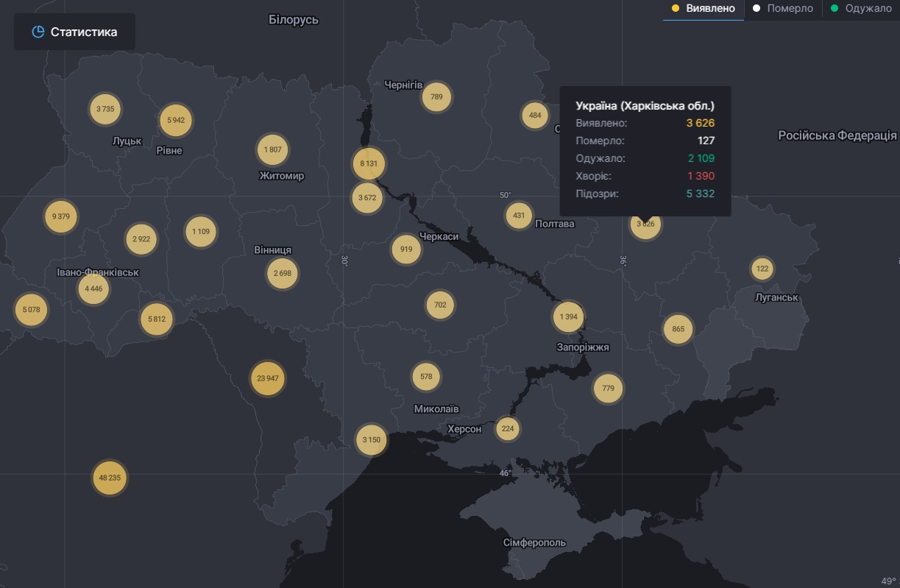Expand details for the Харківська обл. tooltip

(x=646, y=105)
